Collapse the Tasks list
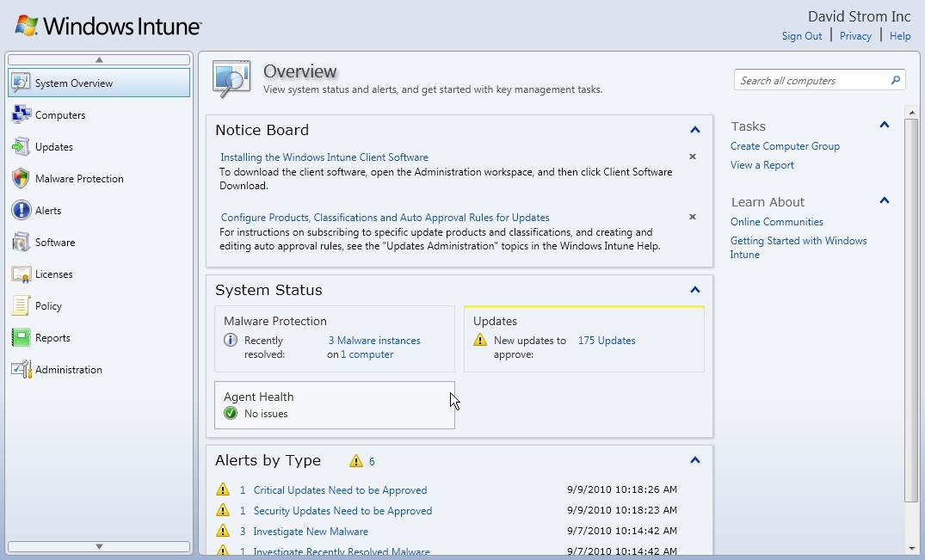Image resolution: width=925 pixels, height=560 pixels. [884, 126]
